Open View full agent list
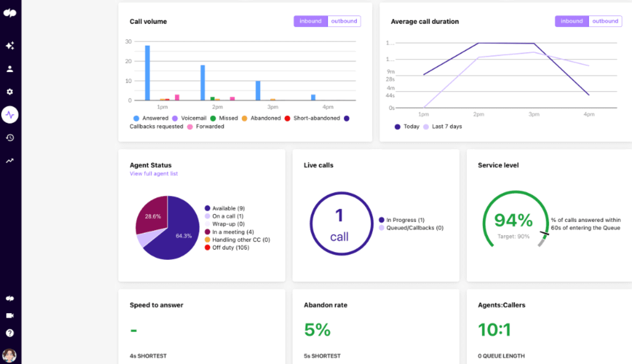This screenshot has width=632, height=364. (154, 174)
